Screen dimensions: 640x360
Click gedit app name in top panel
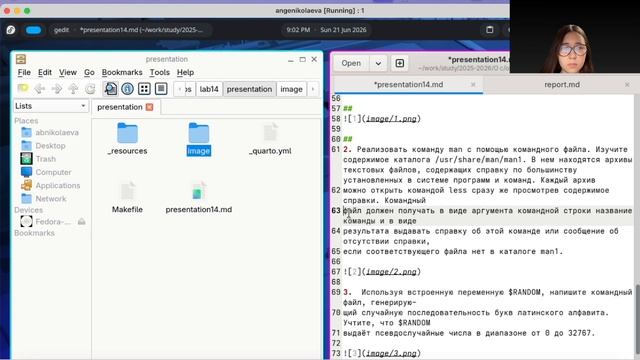(61, 30)
